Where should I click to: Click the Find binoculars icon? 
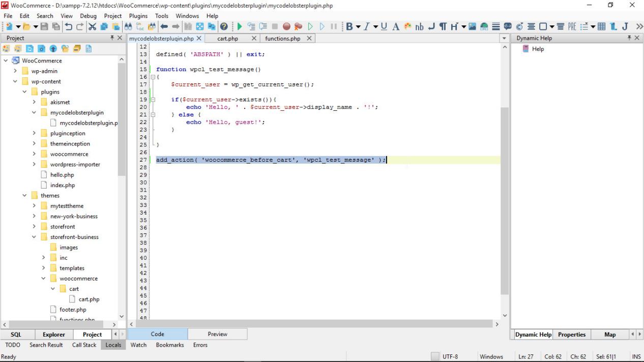pyautogui.click(x=128, y=26)
